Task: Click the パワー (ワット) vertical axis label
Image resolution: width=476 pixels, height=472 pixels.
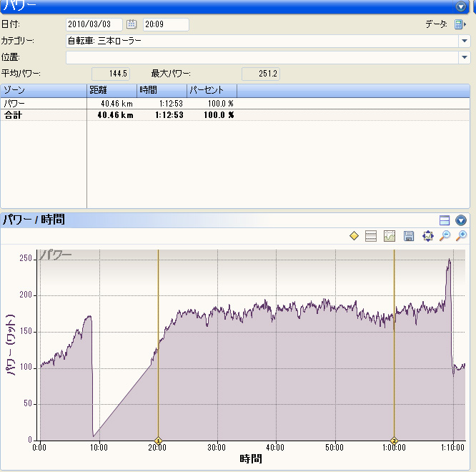Action: point(11,345)
